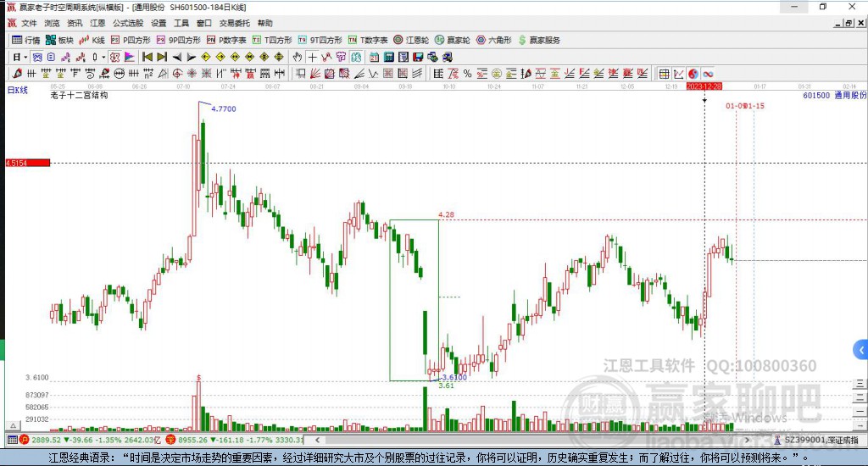The height and width of the screenshot is (466, 868).
Task: Click the 601500 通用股份 stock label
Action: click(x=834, y=95)
